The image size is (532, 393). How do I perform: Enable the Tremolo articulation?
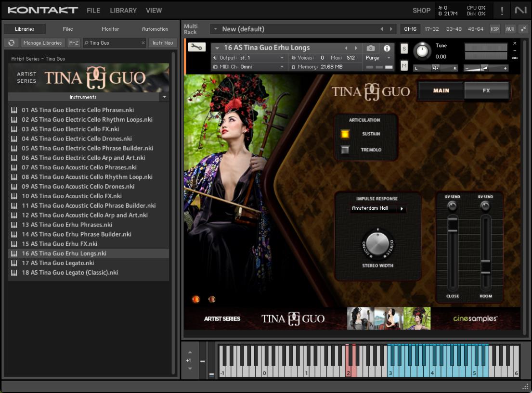pyautogui.click(x=345, y=150)
